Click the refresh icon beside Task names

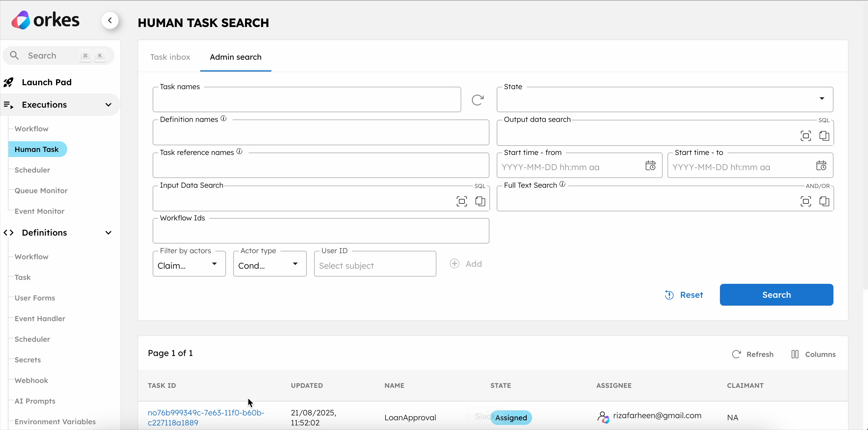478,100
